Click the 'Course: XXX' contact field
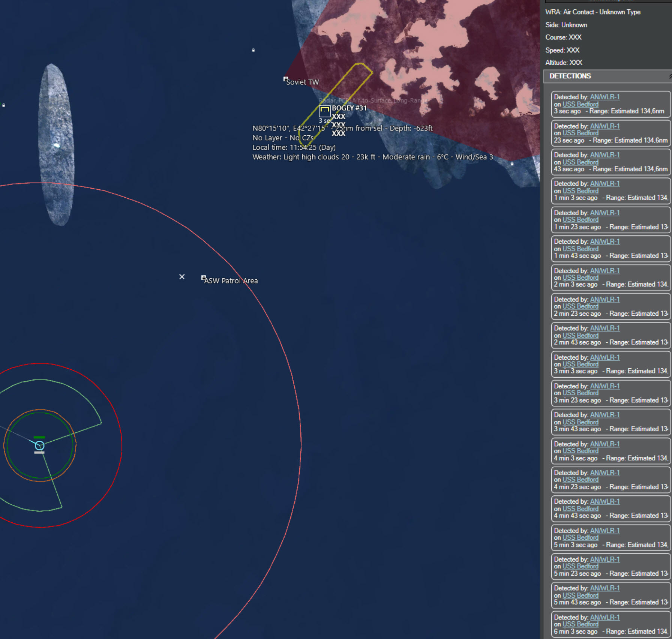 (x=563, y=37)
